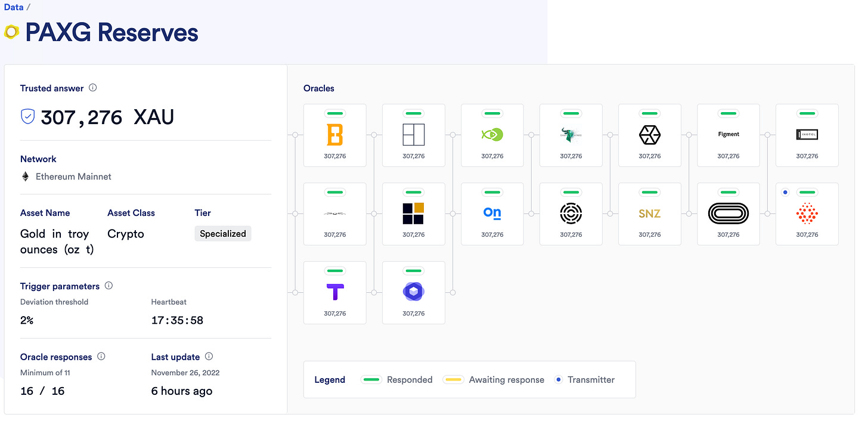
Task: Click the 17:35:58 heartbeat countdown
Action: tap(177, 320)
